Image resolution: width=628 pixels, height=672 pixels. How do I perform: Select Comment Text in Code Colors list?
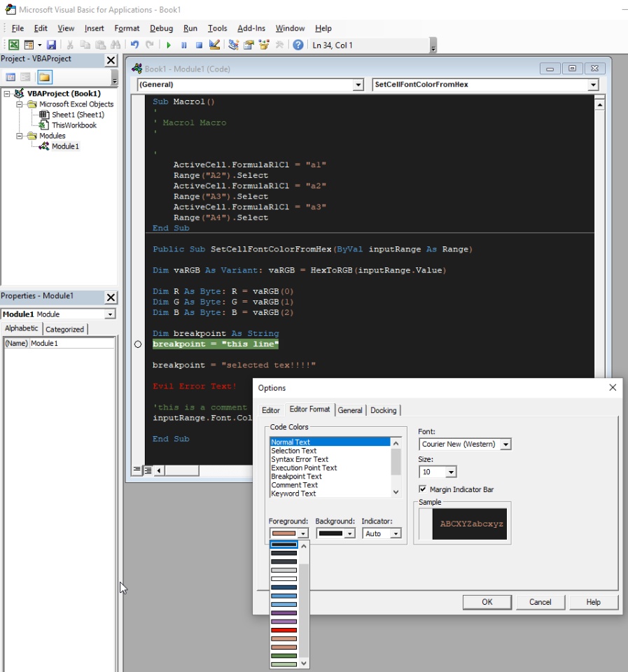point(330,484)
